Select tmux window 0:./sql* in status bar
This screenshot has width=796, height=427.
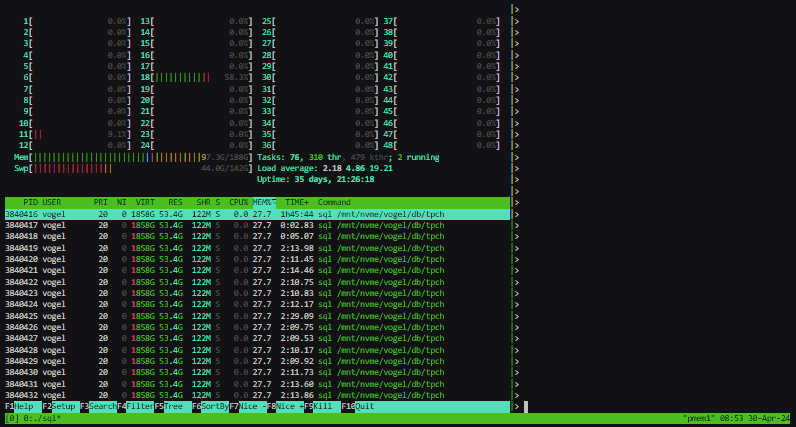(x=42, y=418)
